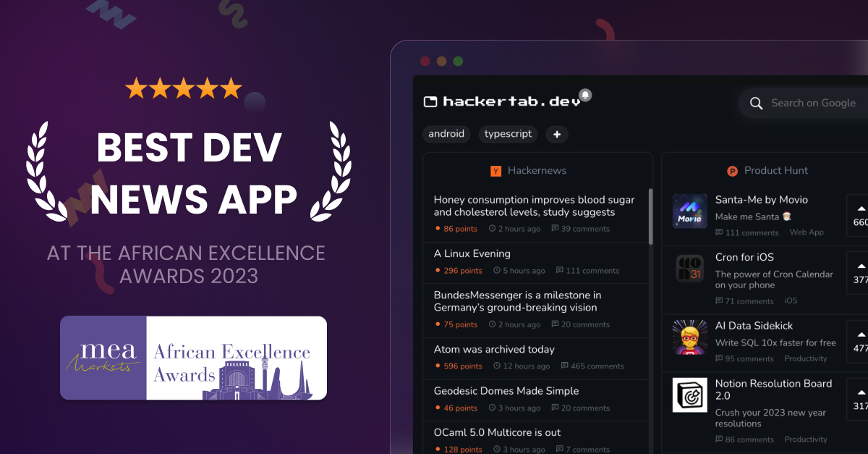Click the mea Markets logo panel
The height and width of the screenshot is (454, 868).
click(103, 358)
